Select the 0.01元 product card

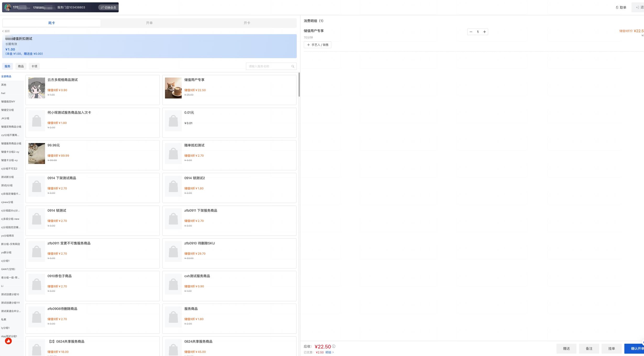[x=229, y=123]
